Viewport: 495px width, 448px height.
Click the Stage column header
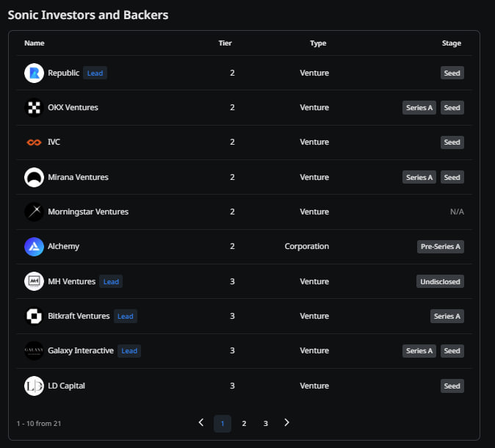tap(452, 43)
